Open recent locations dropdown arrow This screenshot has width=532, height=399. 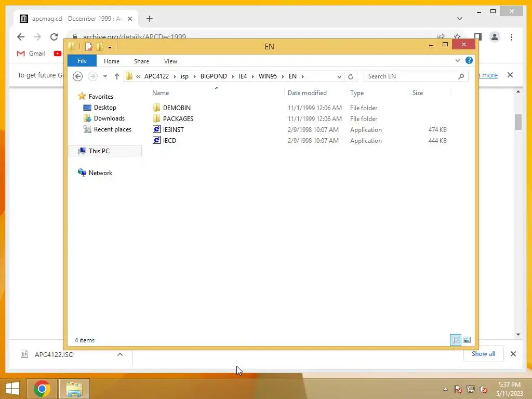point(105,76)
